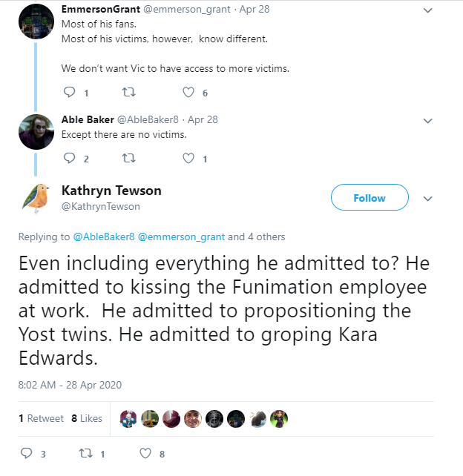The image size is (463, 476).
Task: Like EmmersonGrant's tweet with 6 likes
Action: pyautogui.click(x=188, y=92)
